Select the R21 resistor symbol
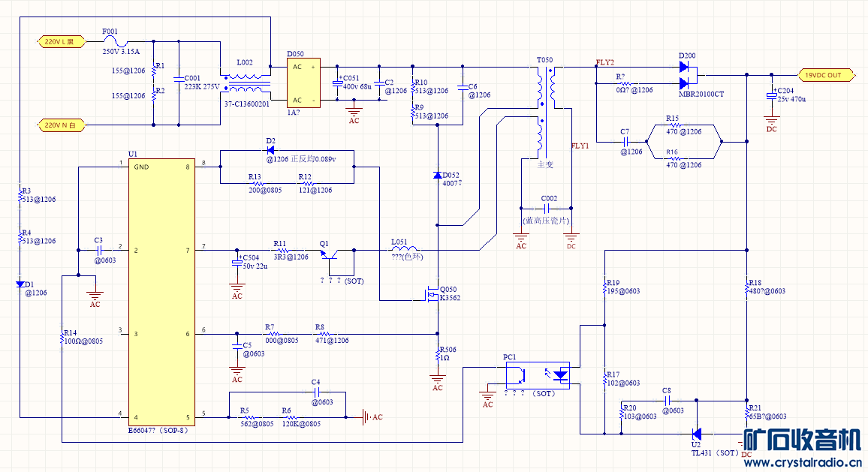Screen dimensions: 868x472 click(747, 413)
